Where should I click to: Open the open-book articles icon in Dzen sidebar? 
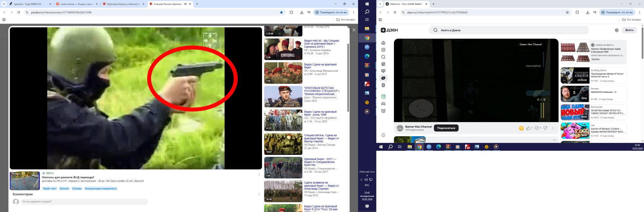(383, 71)
